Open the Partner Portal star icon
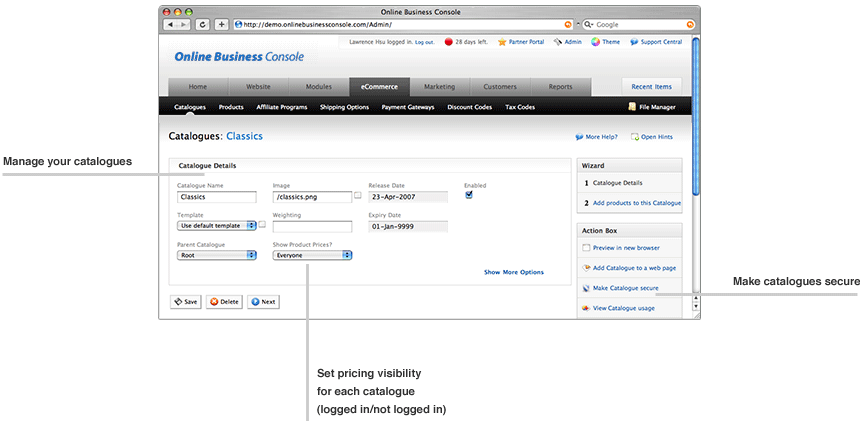Image resolution: width=860 pixels, height=432 pixels. pos(502,42)
